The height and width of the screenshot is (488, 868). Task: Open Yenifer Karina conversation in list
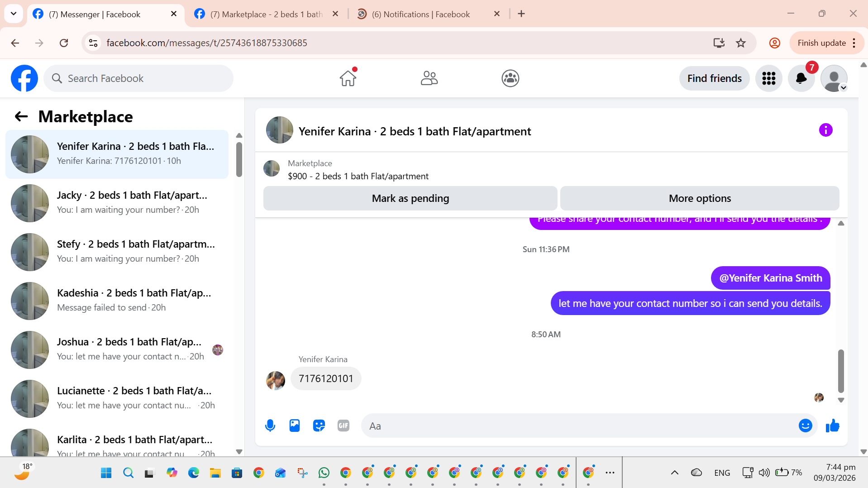tap(117, 154)
